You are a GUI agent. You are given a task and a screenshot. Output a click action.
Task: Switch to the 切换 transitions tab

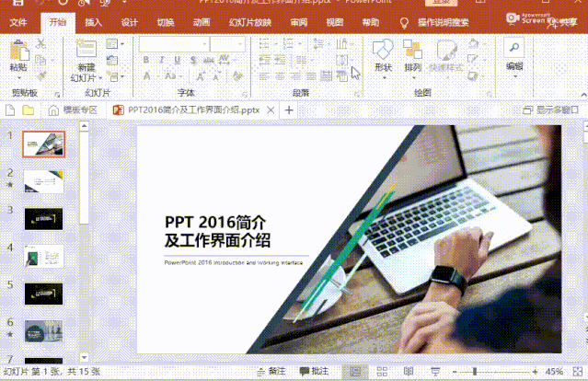[x=166, y=22]
